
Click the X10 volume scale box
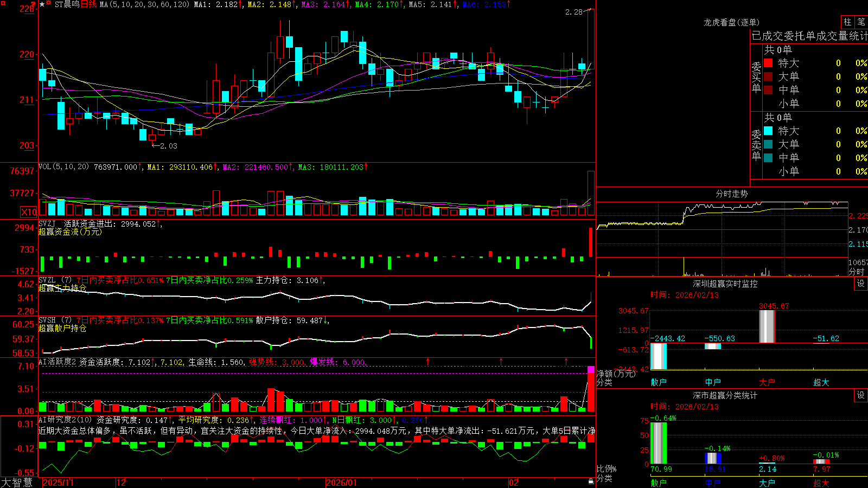[29, 212]
